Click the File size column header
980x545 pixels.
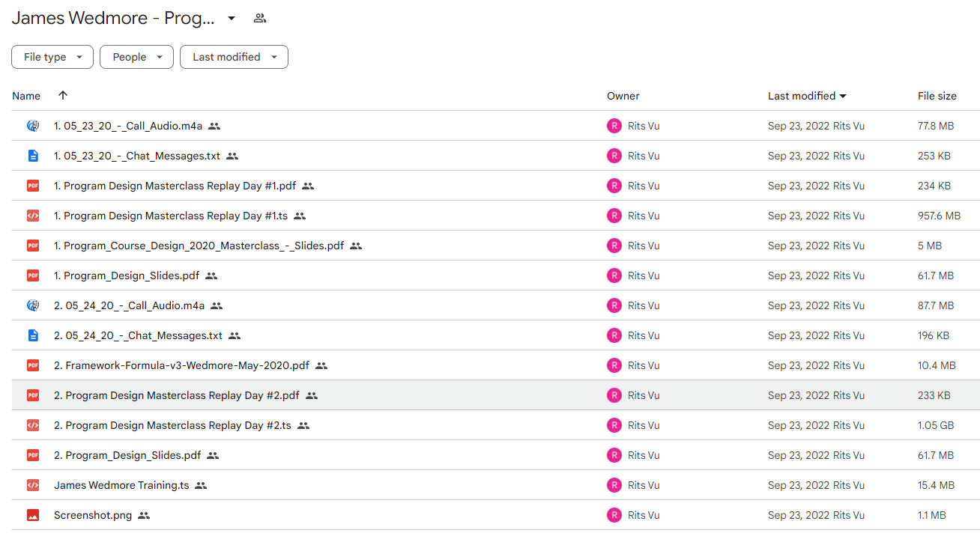pos(937,96)
